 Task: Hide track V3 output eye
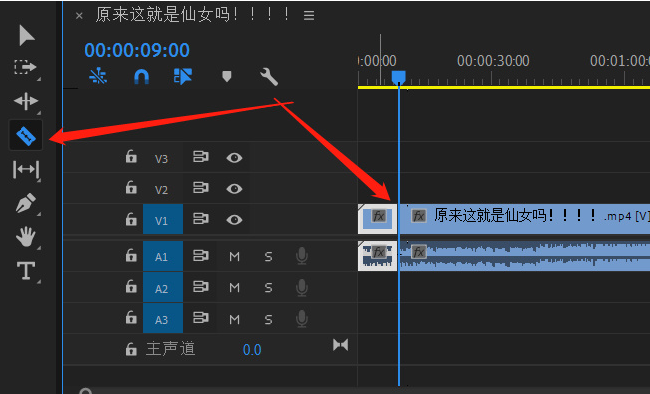[x=234, y=158]
